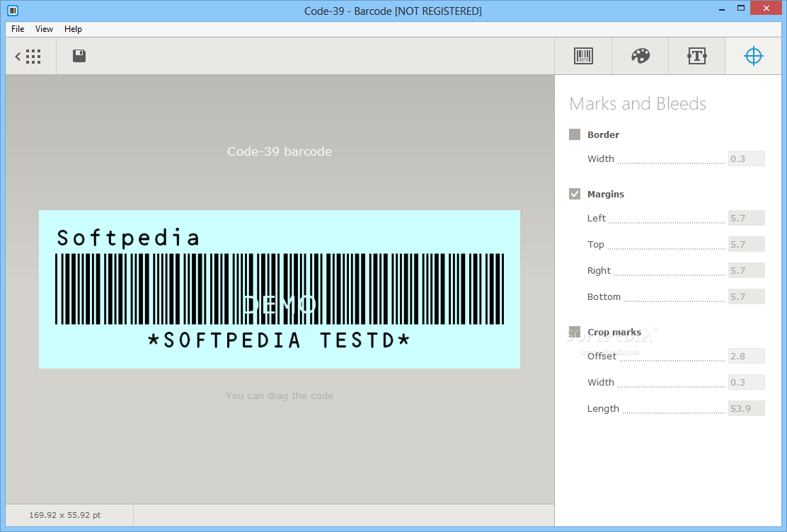Open the color palette settings tab
Screen dimensions: 787x532
point(640,56)
